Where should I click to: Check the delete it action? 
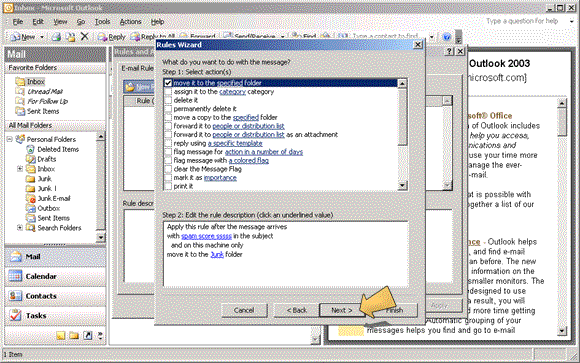coord(168,100)
